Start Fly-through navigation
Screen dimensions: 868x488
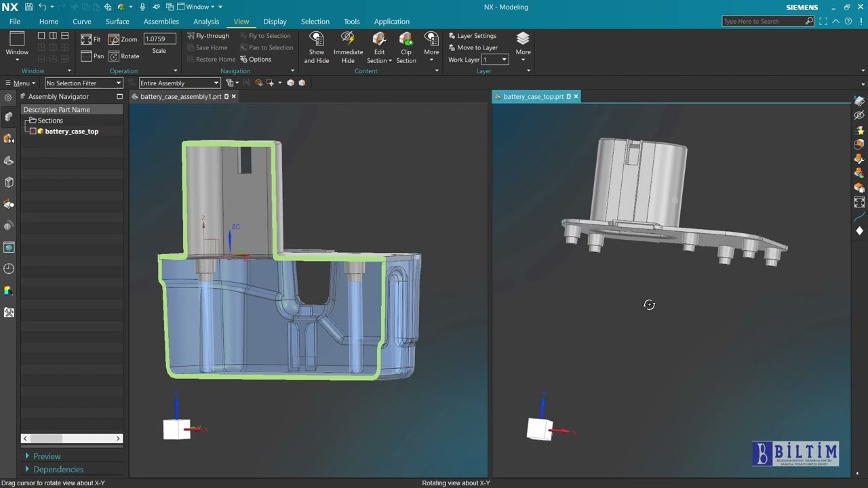click(x=208, y=36)
